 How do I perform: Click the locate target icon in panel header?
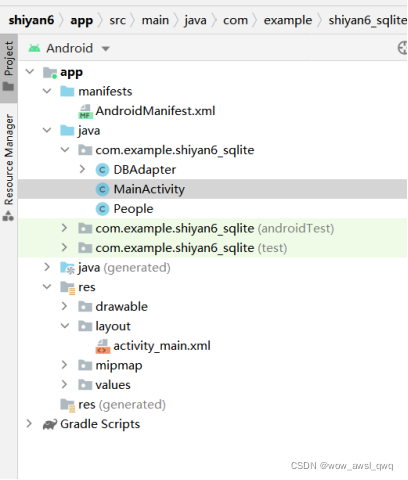point(402,48)
